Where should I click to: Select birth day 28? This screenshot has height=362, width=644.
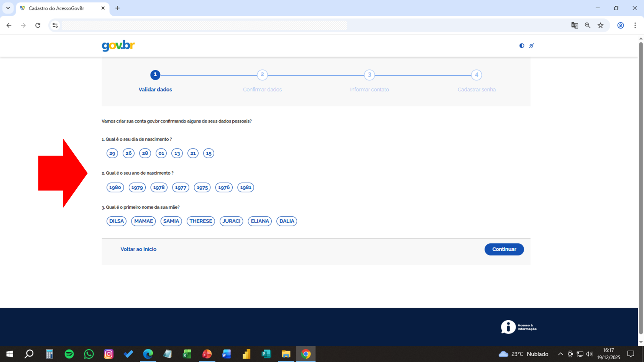pyautogui.click(x=145, y=153)
